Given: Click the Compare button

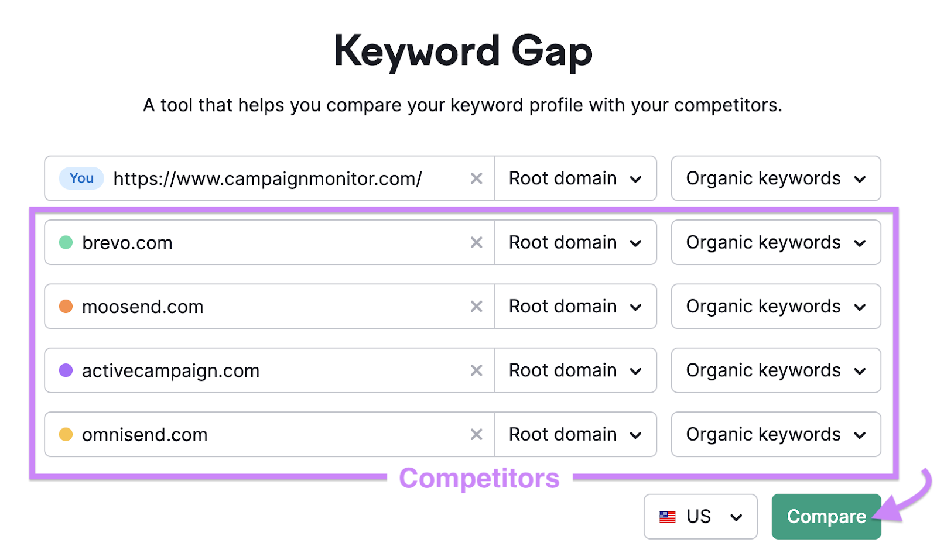Looking at the screenshot, I should point(826,516).
